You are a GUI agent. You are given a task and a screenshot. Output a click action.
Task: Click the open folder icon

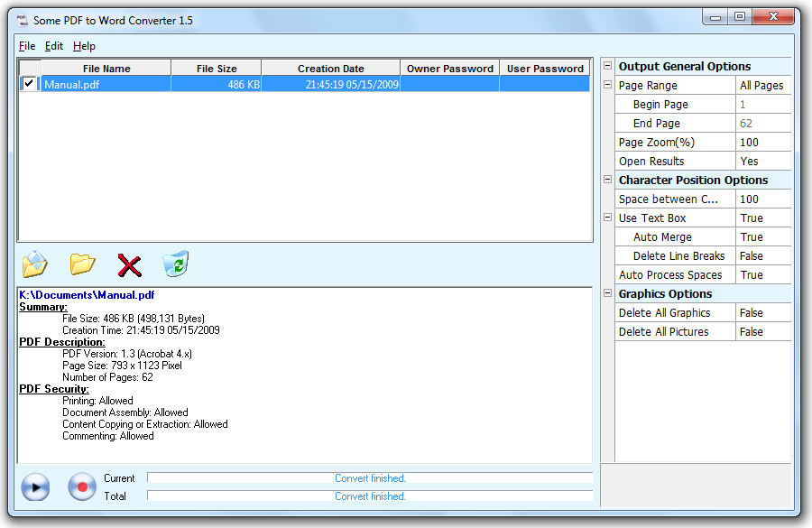[82, 264]
